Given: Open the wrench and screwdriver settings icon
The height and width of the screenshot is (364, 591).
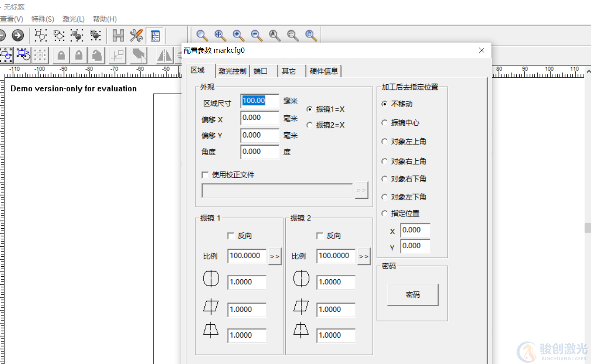Looking at the screenshot, I should (136, 35).
